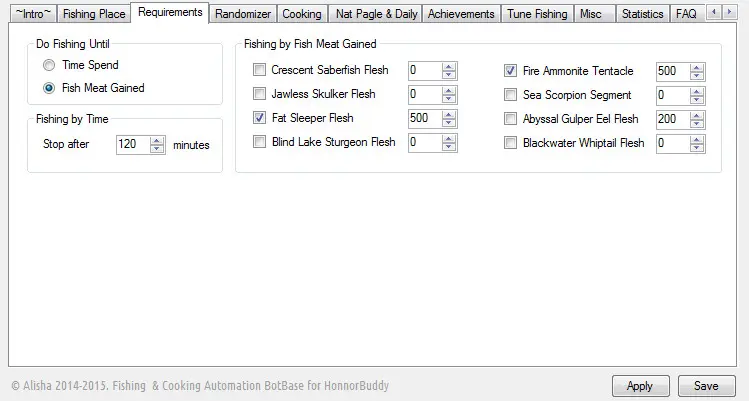Image resolution: width=749 pixels, height=401 pixels.
Task: Switch to the Cooking tab
Action: pyautogui.click(x=302, y=14)
